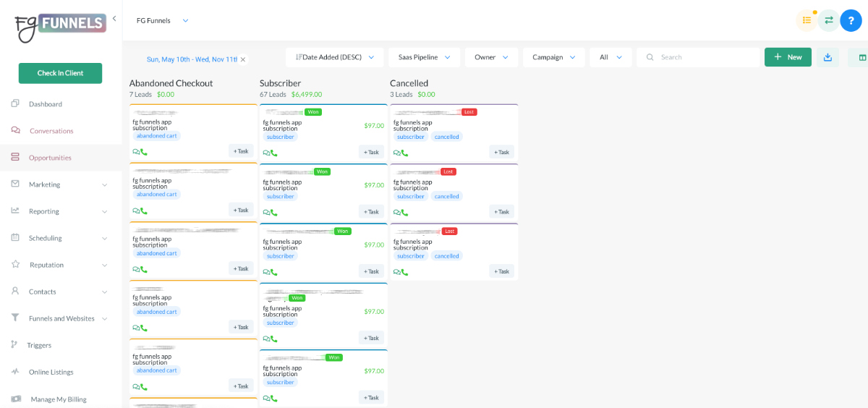
Task: Expand the Contacts submenu chevron
Action: tap(105, 292)
